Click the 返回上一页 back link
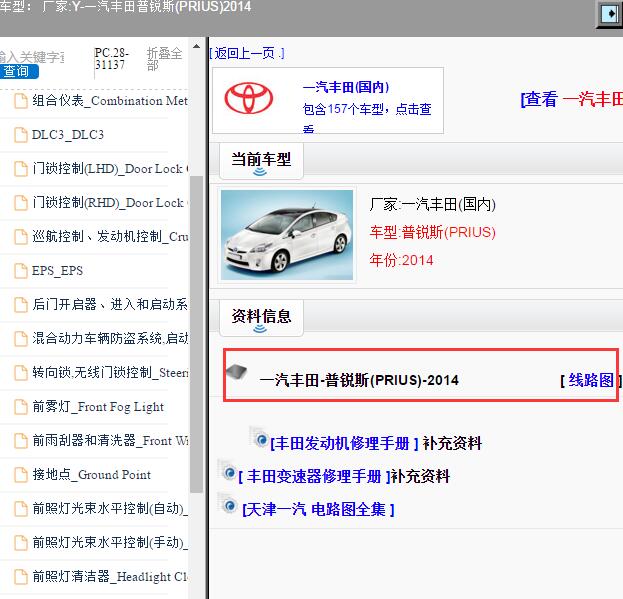 (247, 53)
